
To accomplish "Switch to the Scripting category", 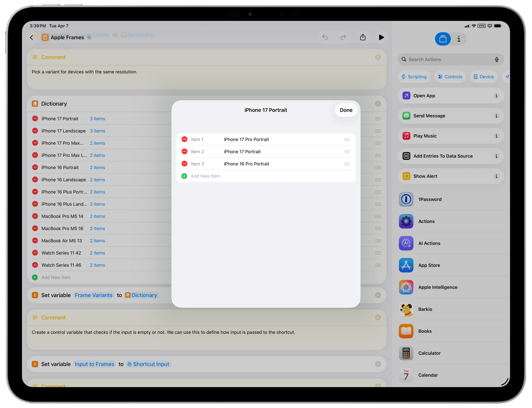I will click(414, 76).
